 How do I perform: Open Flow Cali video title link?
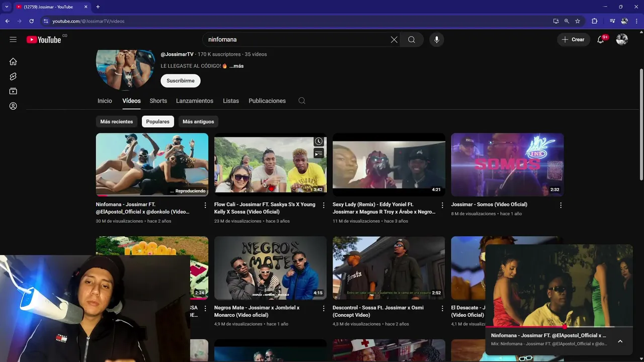[265, 208]
